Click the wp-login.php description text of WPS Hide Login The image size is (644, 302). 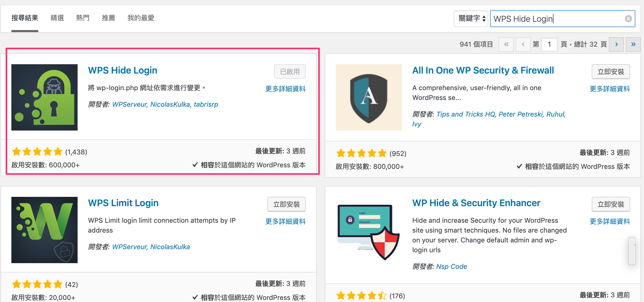tap(147, 88)
